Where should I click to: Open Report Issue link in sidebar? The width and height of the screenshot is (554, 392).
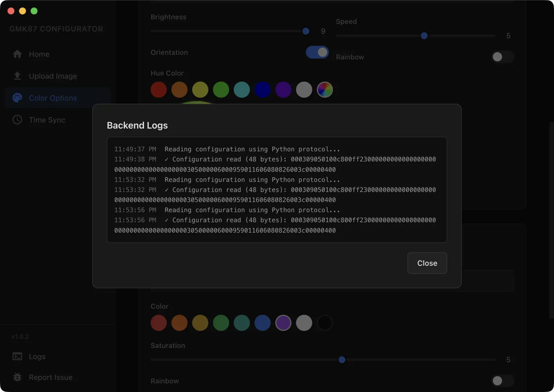(x=57, y=377)
